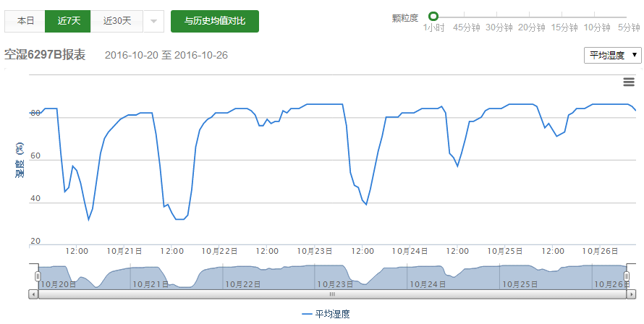Screen dimensions: 644x324
Task: Toggle the 平均湿度 legend series
Action: pos(326,314)
